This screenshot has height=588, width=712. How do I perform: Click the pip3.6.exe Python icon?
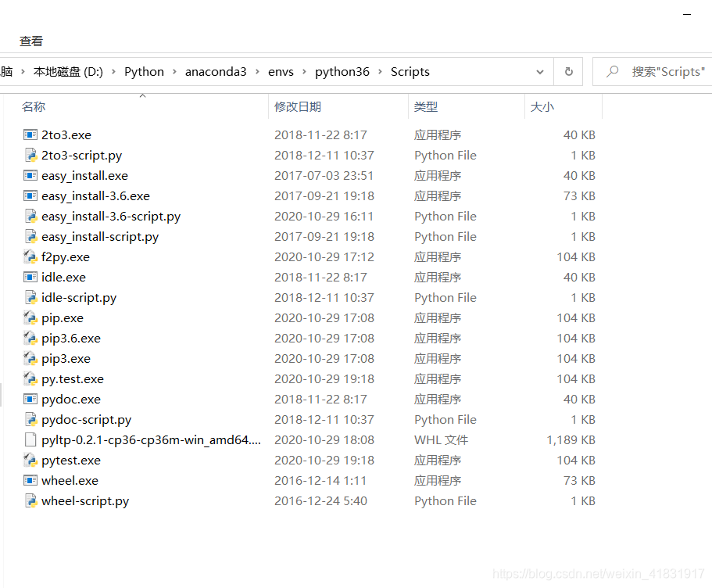pos(30,338)
